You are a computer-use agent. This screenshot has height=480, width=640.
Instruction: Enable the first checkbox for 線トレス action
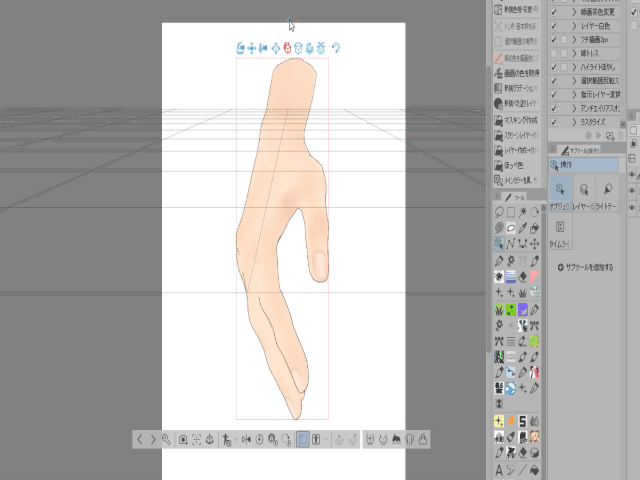tap(554, 53)
